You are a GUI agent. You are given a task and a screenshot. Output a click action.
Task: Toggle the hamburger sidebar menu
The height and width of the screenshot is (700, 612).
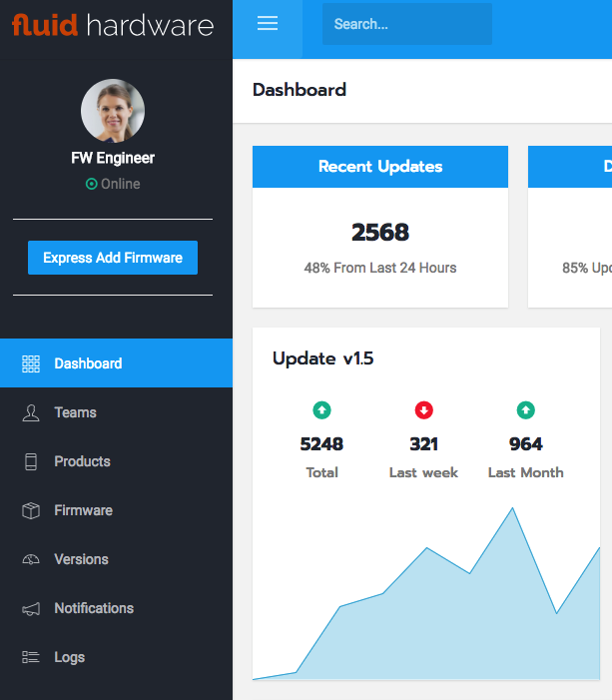[268, 24]
